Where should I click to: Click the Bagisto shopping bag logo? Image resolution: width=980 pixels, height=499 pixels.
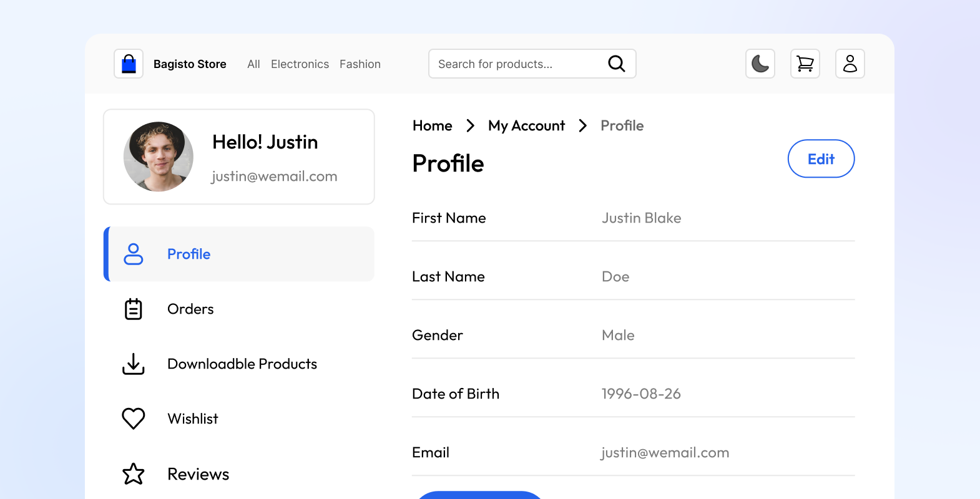coord(129,64)
